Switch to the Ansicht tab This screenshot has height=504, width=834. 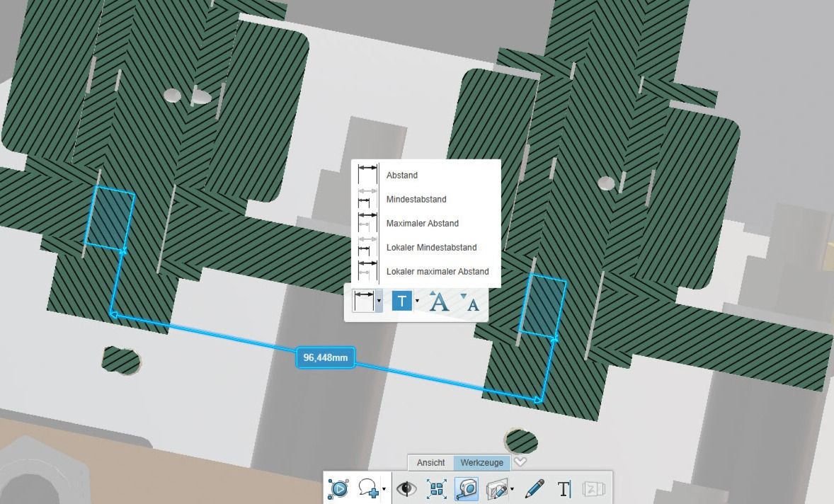[430, 463]
